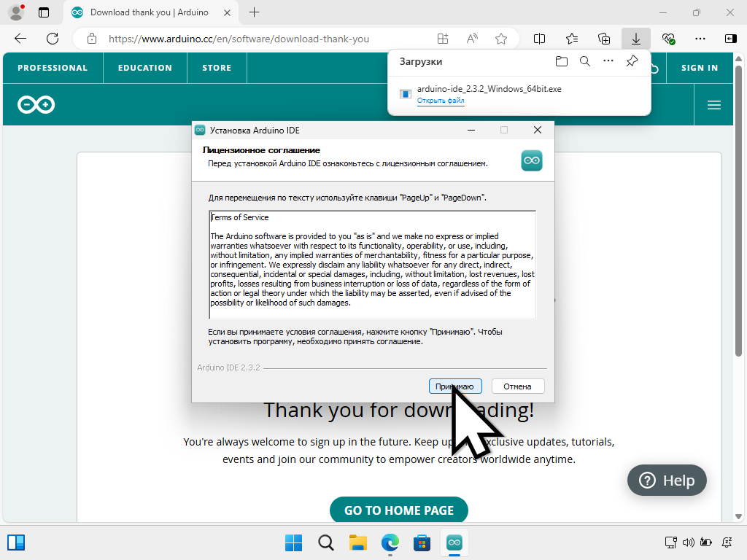Open PROFESSIONAL nav item
Screen dimensions: 747x560
click(53, 68)
